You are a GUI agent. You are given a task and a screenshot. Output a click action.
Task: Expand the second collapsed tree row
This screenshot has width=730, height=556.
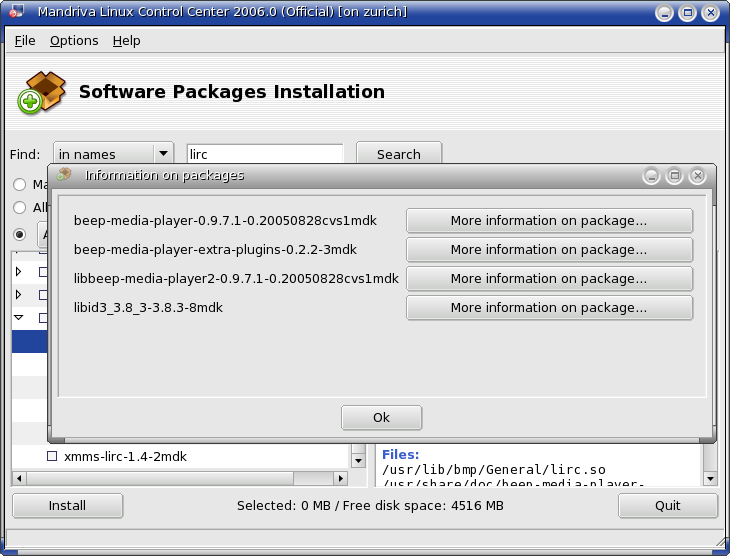(19, 294)
